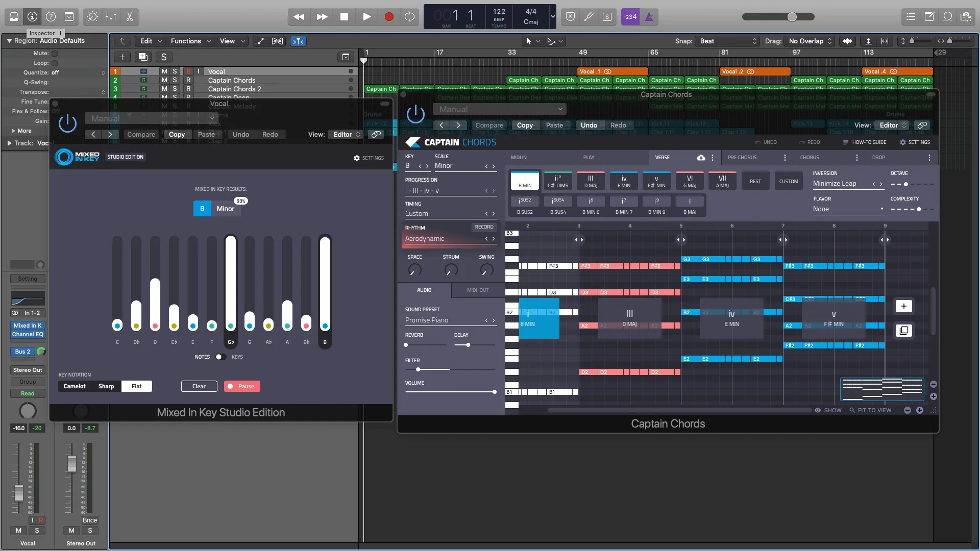Toggle the Notes/Keys switch
Viewport: 980px width, 551px height.
click(x=220, y=357)
